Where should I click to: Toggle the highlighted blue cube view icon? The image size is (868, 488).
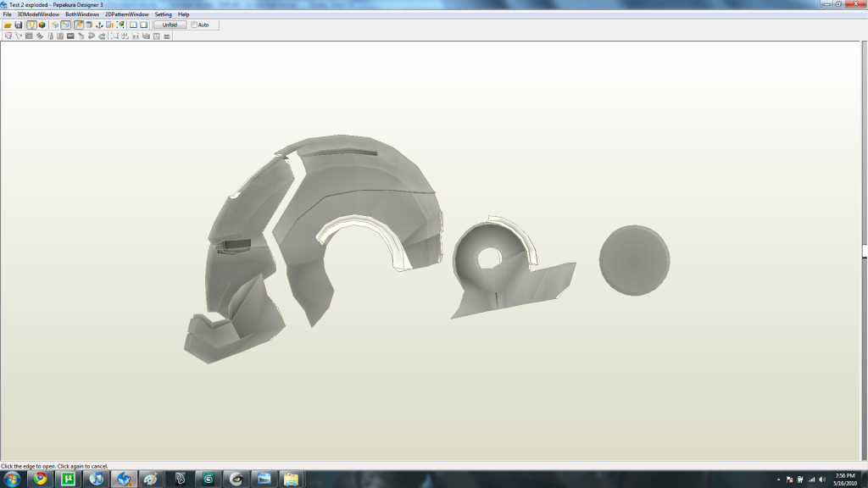(66, 25)
